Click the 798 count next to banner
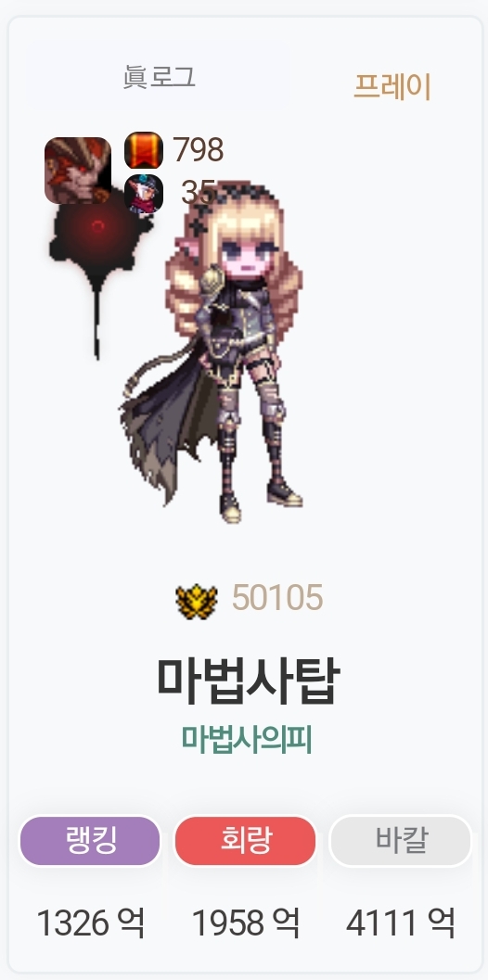 [x=199, y=150]
